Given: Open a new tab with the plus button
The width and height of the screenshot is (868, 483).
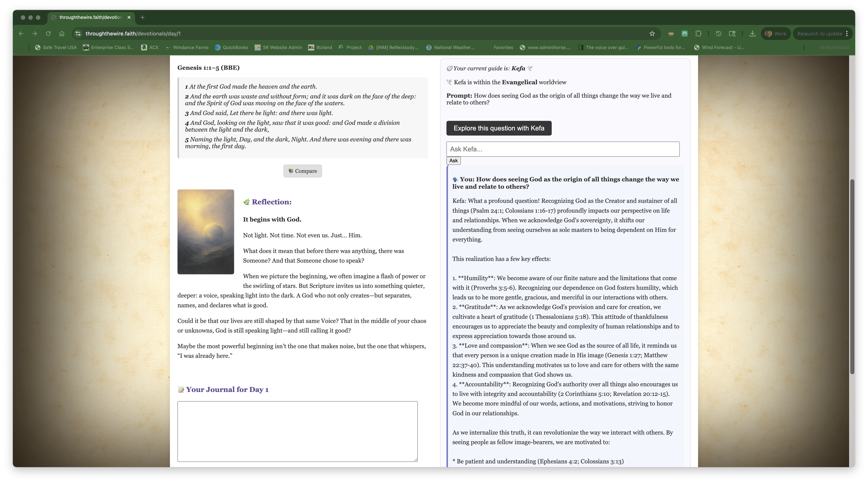Looking at the screenshot, I should pyautogui.click(x=143, y=18).
